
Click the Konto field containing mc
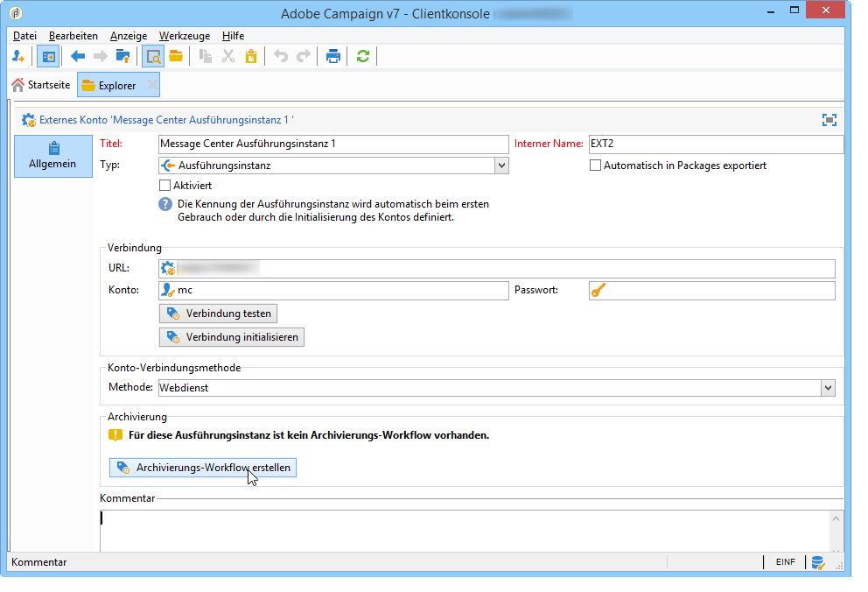coord(333,290)
